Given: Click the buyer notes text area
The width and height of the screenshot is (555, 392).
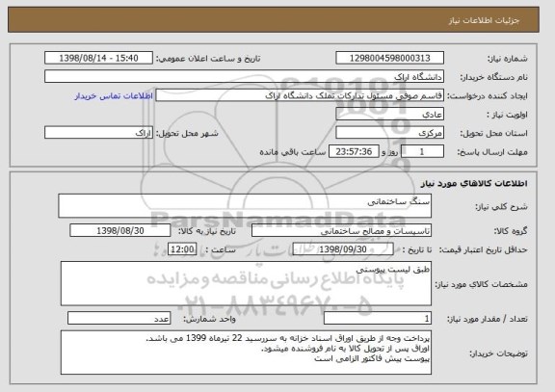Looking at the screenshot, I should pyautogui.click(x=246, y=353).
